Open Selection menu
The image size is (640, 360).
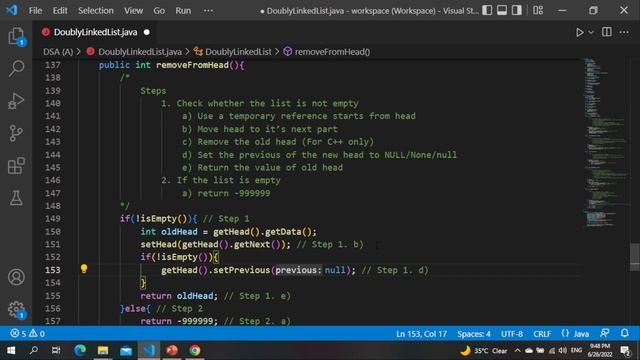96,11
